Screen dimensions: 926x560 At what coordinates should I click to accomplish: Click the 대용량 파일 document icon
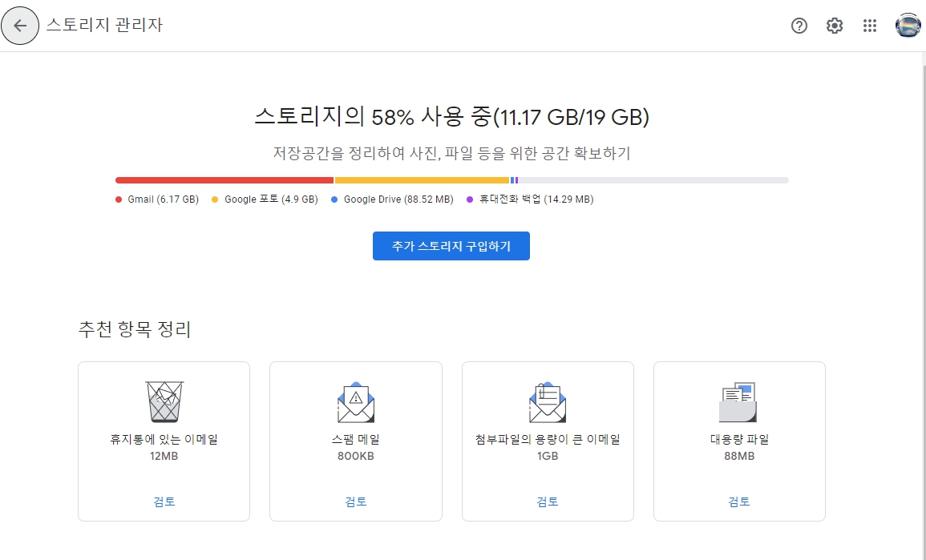[x=739, y=402]
